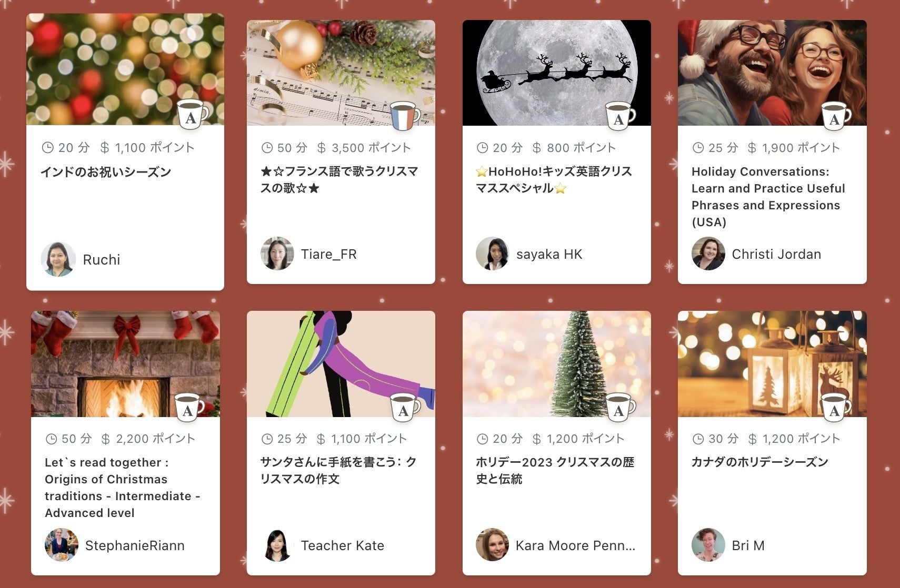
Task: Open the Santa sleigh moon thumbnail
Action: coord(557,73)
